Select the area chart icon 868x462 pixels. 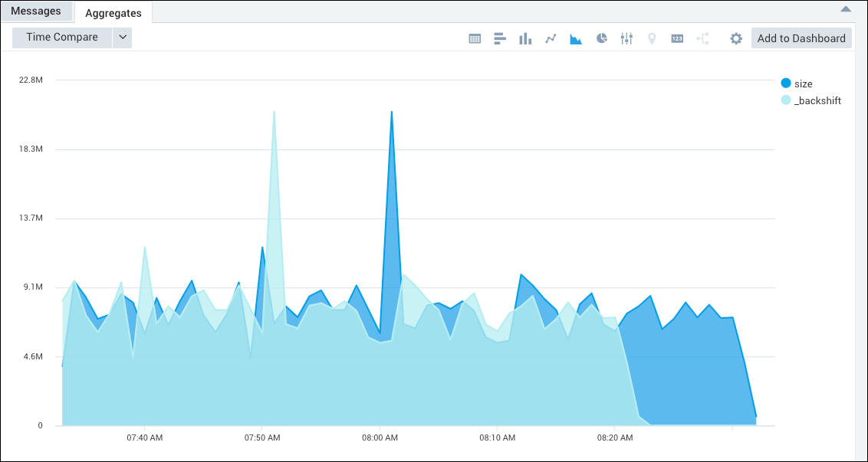click(576, 38)
